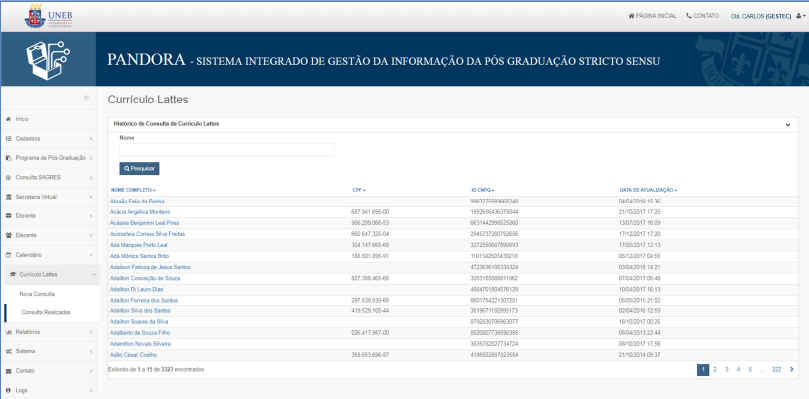Screen dimensions: 809x399
Task: Expand the Cadastros sidebar menu
Action: click(x=91, y=139)
